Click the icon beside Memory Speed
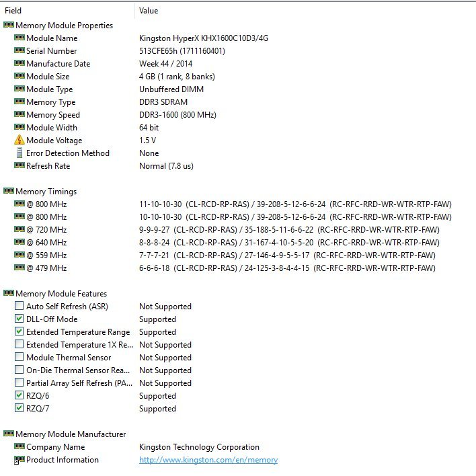This screenshot has height=476, width=476. [x=19, y=114]
